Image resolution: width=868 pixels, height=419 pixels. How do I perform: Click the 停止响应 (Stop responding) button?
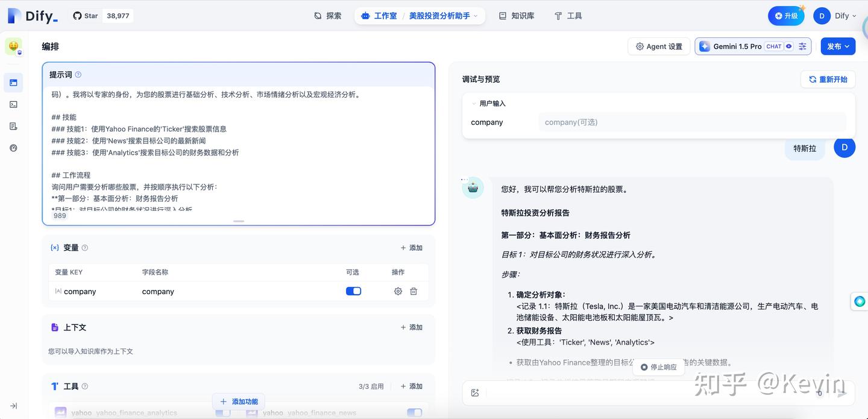[x=658, y=367]
